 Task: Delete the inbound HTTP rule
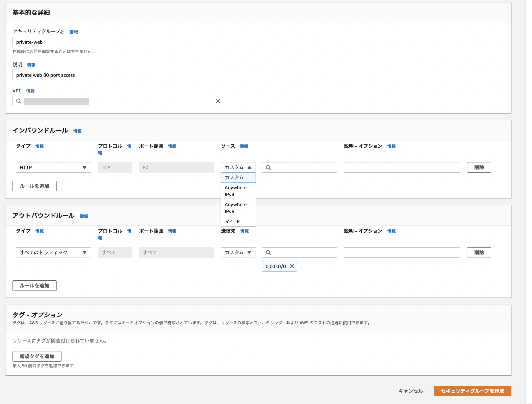click(479, 167)
